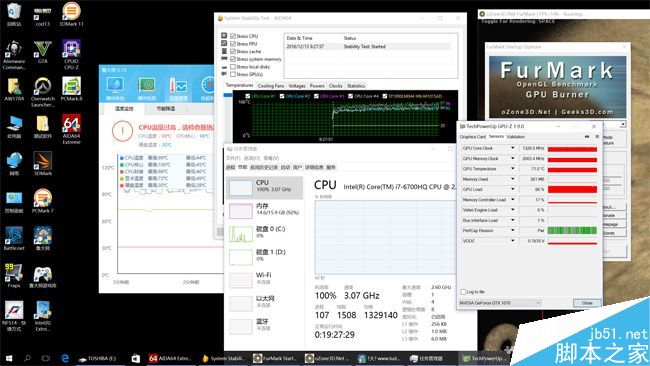650x366 pixels.
Task: Open Intel Extreme utility desktop shortcut
Action: coord(42,316)
